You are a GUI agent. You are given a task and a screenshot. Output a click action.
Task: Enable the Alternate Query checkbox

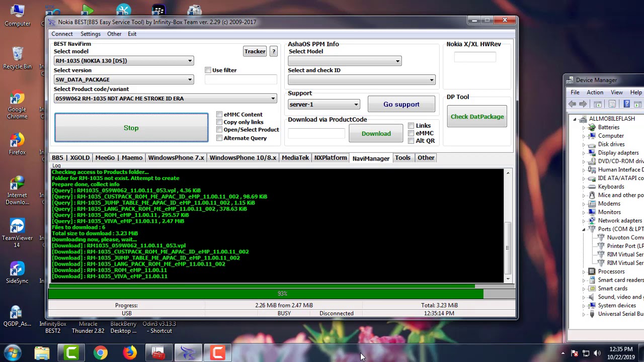point(219,138)
